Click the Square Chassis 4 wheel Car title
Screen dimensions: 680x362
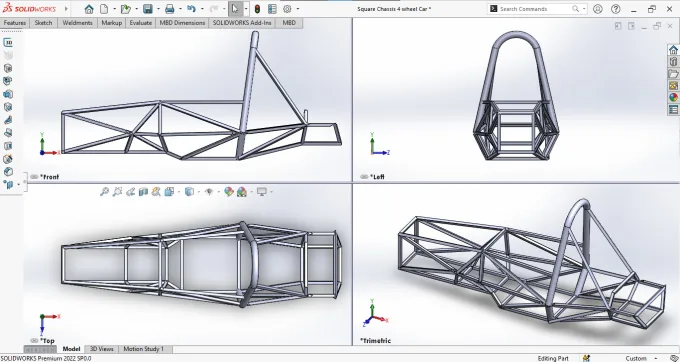[394, 9]
